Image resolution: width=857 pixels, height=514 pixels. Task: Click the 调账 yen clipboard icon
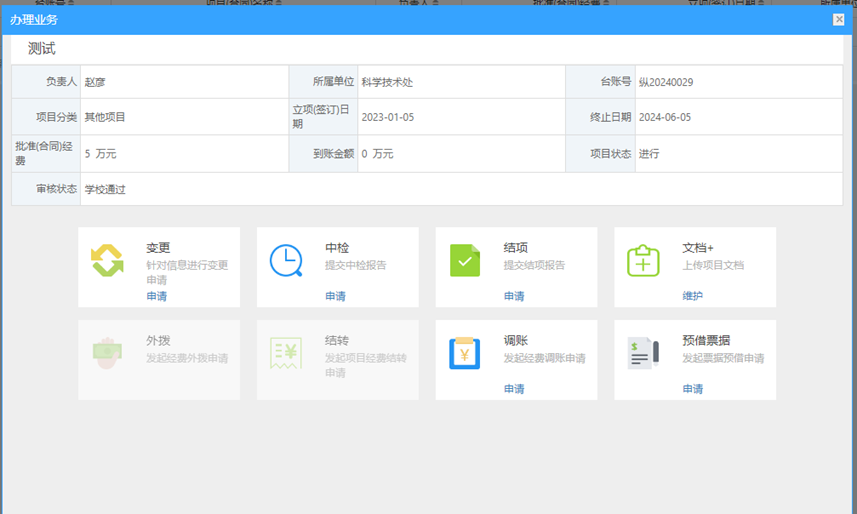465,353
